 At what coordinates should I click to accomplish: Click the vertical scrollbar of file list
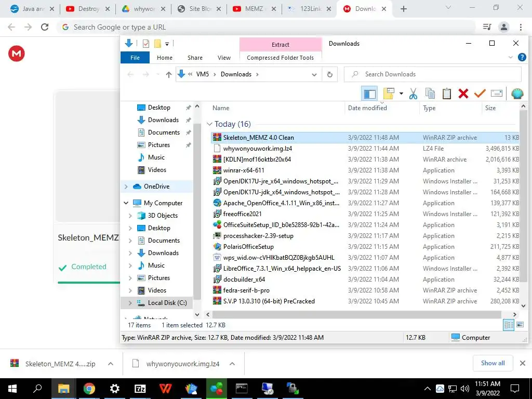coord(523,197)
